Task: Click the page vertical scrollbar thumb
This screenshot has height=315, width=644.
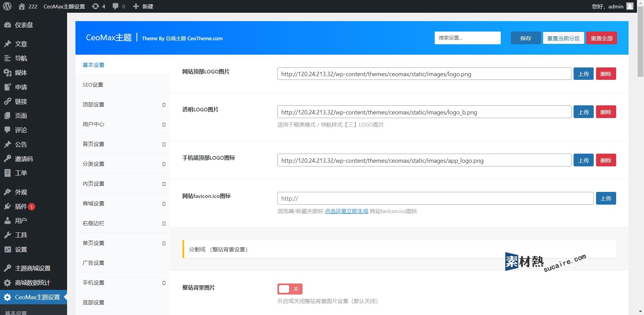Action: pos(640,42)
